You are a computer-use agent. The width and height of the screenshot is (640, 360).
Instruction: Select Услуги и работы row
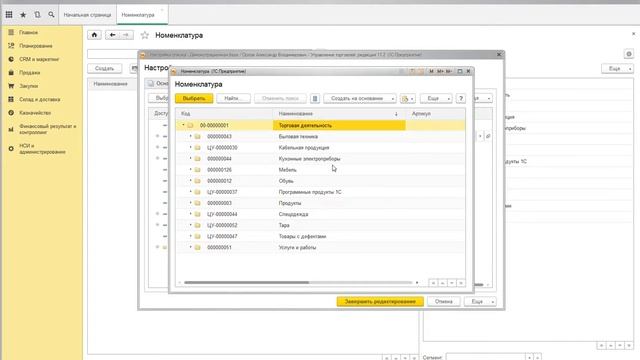tap(320, 247)
